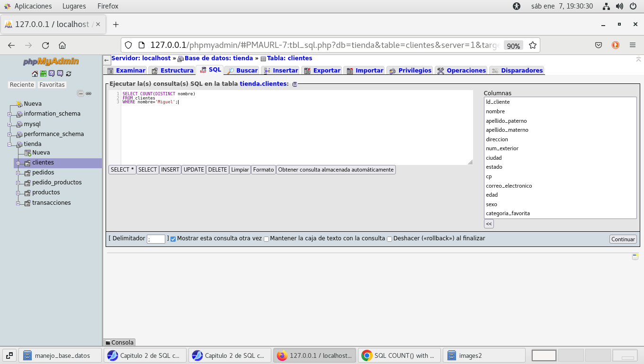This screenshot has width=644, height=364.
Task: Click the collapse all tree icon
Action: [x=80, y=94]
